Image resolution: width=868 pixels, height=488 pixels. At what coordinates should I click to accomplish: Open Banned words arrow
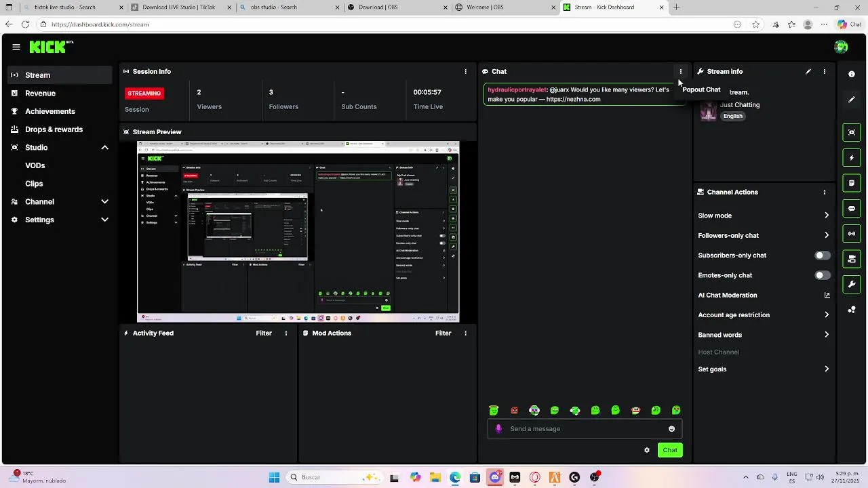(x=827, y=335)
